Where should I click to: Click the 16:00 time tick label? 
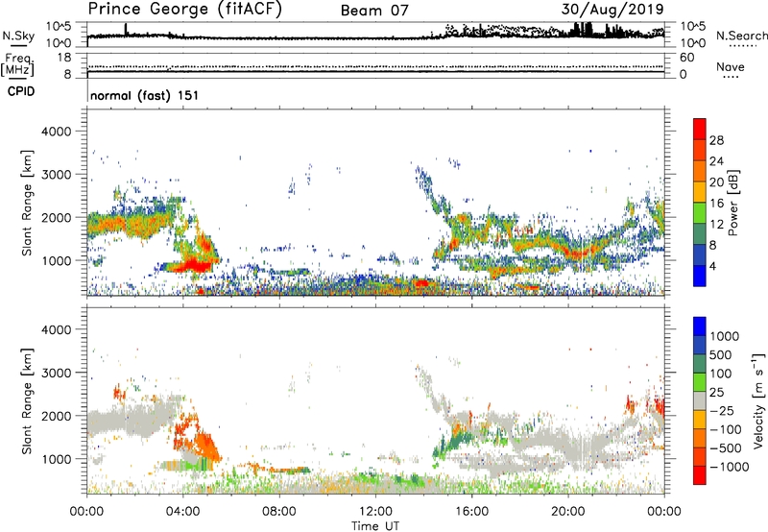tap(471, 512)
